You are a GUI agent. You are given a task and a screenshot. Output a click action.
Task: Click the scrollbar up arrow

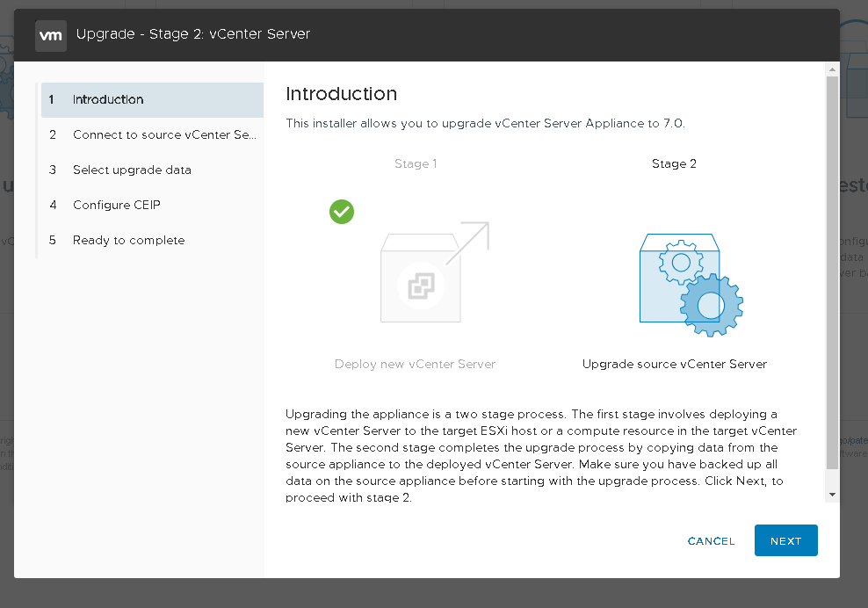click(832, 69)
